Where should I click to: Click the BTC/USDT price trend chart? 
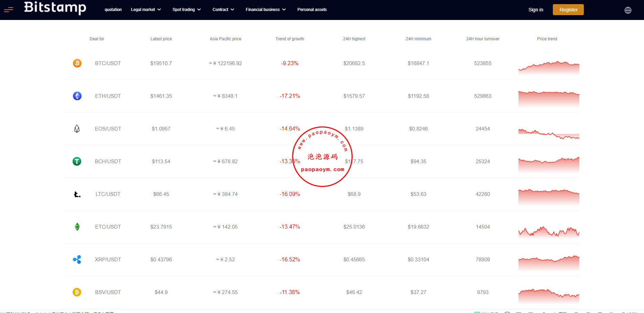[549, 67]
